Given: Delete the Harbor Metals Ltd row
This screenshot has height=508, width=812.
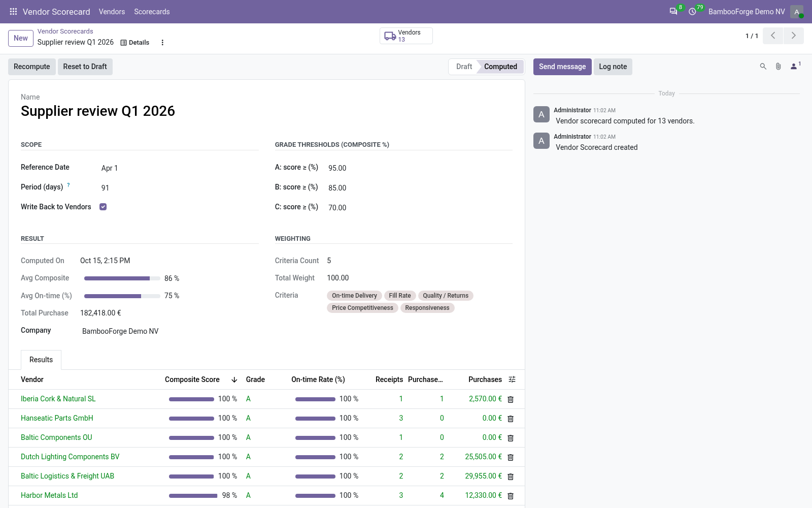Looking at the screenshot, I should pos(511,496).
